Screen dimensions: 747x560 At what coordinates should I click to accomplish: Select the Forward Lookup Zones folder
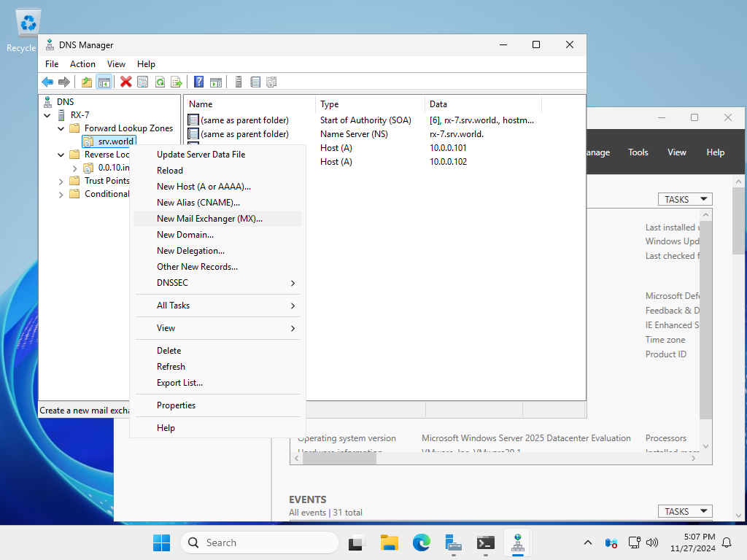click(128, 128)
